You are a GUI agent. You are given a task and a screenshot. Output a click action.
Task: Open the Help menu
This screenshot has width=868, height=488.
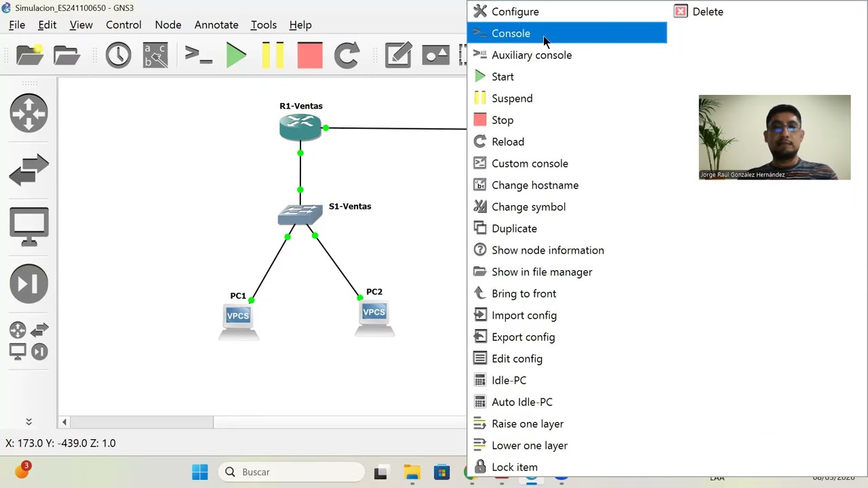300,24
